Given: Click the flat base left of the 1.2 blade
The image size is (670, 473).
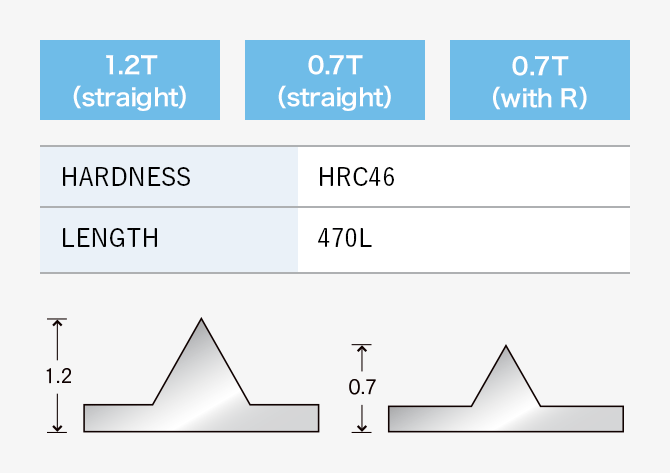Looking at the screenshot, I should [118, 418].
